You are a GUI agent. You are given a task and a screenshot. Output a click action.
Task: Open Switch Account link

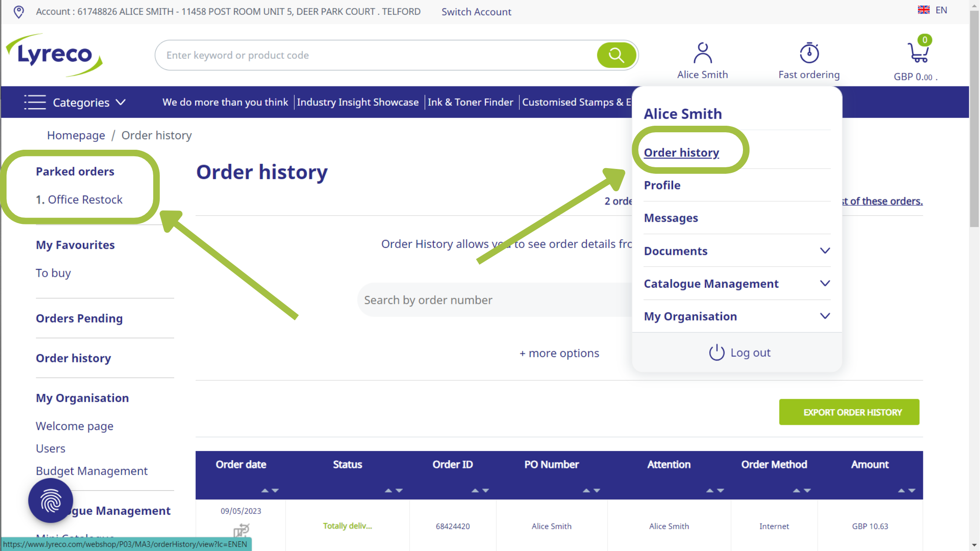476,12
